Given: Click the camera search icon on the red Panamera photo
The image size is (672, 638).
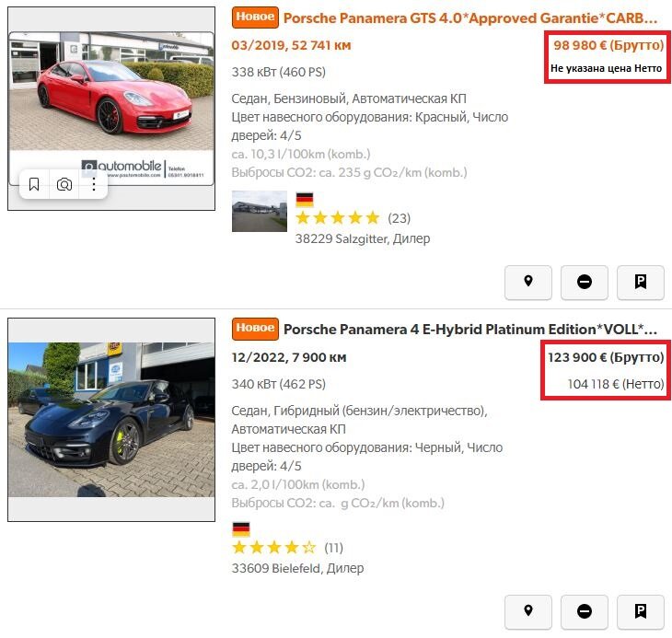Looking at the screenshot, I should pyautogui.click(x=64, y=185).
